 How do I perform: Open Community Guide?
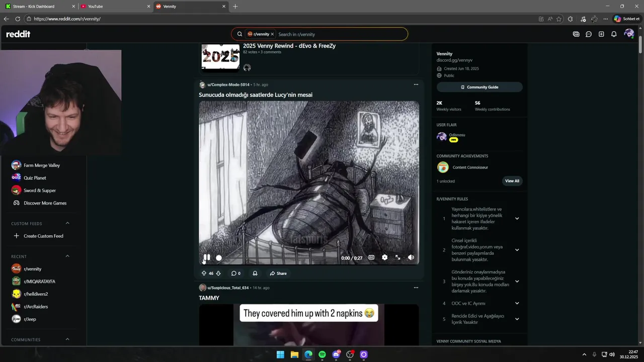pyautogui.click(x=479, y=87)
